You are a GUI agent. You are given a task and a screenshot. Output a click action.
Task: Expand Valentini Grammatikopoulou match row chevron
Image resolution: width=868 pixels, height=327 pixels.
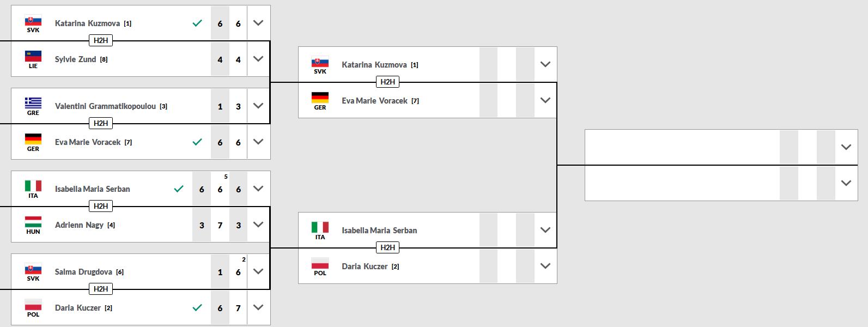[x=258, y=106]
